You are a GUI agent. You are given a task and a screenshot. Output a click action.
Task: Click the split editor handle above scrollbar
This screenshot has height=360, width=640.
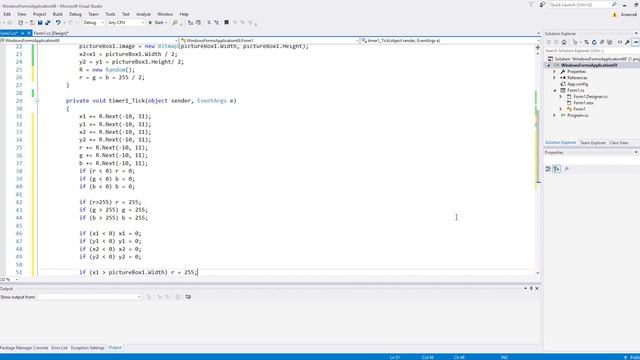tap(538, 48)
